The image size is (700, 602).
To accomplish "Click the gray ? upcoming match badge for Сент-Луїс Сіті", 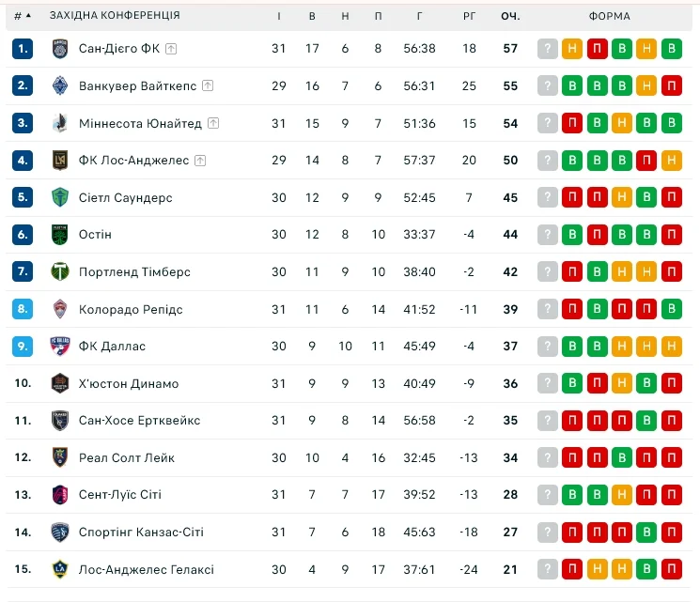I will coord(548,495).
